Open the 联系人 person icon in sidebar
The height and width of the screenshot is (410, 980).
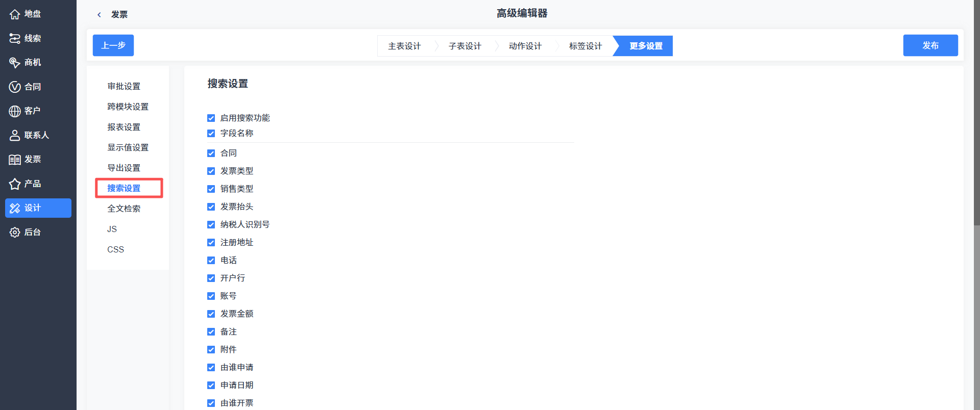click(15, 135)
